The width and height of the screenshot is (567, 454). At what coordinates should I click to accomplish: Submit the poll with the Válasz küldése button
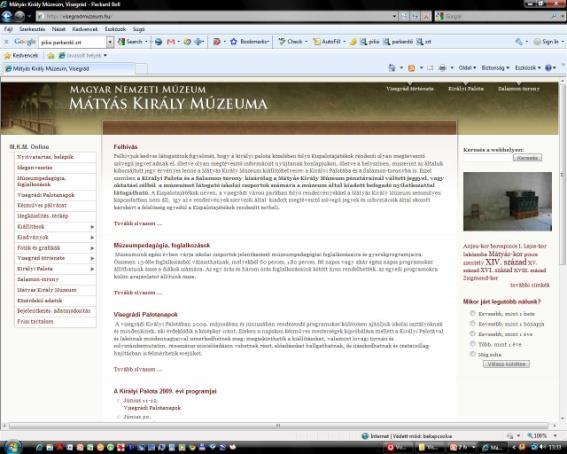(506, 364)
